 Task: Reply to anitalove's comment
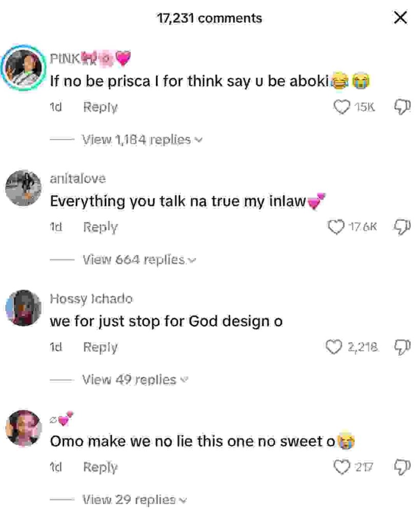[x=101, y=227]
